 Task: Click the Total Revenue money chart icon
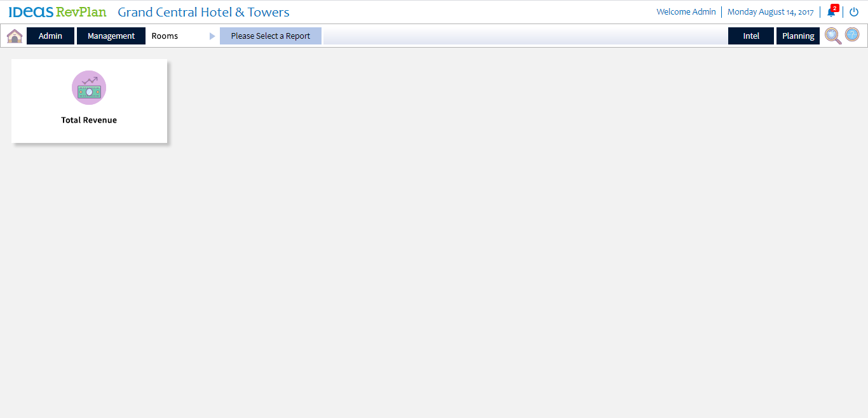click(89, 88)
